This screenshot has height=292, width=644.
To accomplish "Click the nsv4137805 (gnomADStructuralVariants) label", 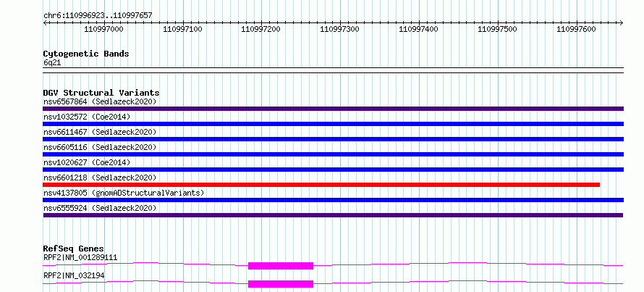I will 124,193.
